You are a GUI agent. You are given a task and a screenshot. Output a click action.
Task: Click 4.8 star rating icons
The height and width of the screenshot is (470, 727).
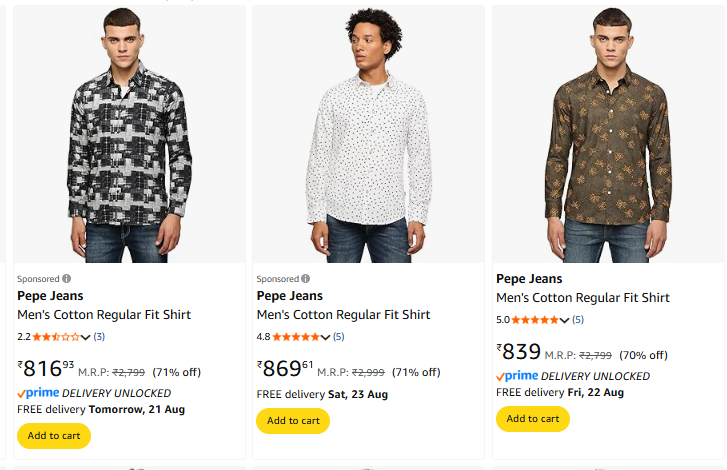pyautogui.click(x=295, y=336)
